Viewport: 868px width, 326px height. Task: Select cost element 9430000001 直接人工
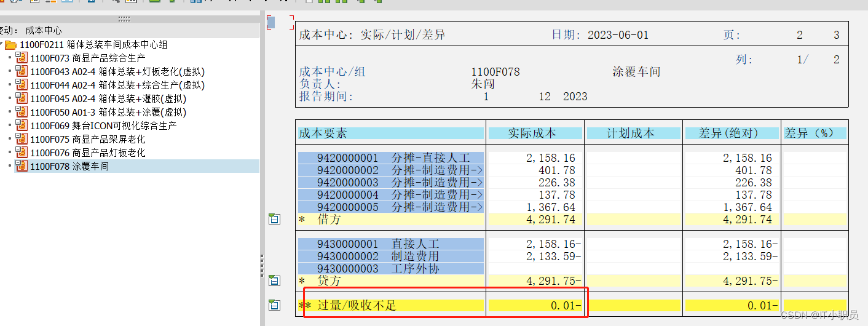coord(391,244)
